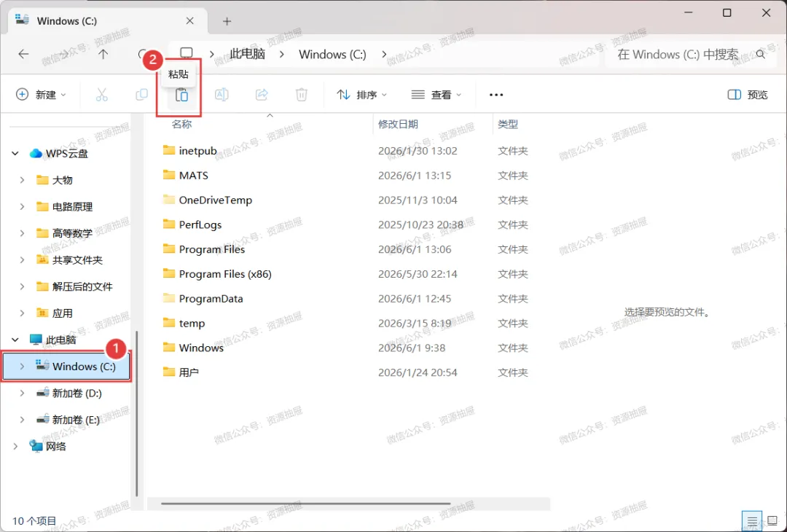Image resolution: width=787 pixels, height=532 pixels.
Task: Click the WPS云盘 cloud icon
Action: click(36, 153)
